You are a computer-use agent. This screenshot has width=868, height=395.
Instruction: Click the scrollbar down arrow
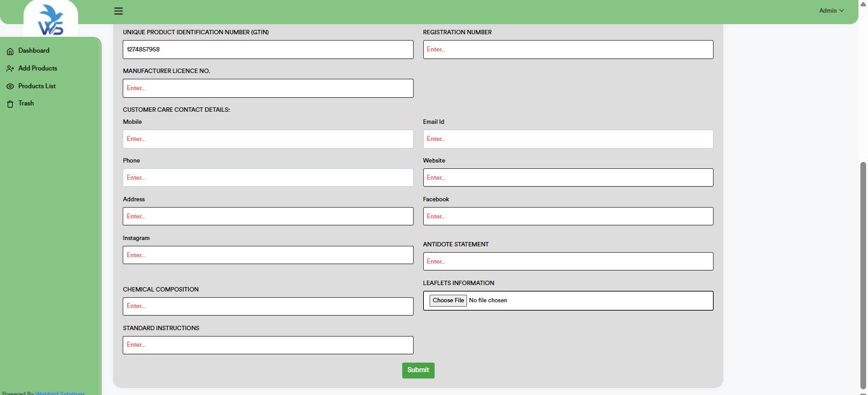(x=863, y=391)
